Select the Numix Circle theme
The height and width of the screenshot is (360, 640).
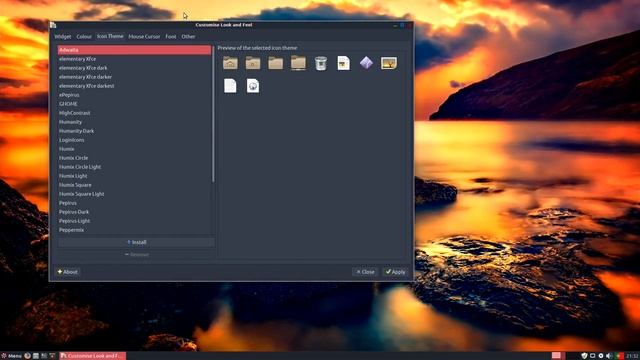pyautogui.click(x=135, y=158)
